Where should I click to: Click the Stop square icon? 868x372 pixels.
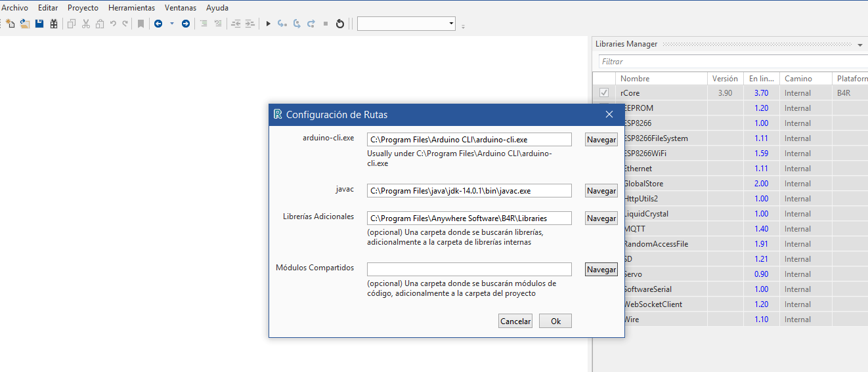[326, 24]
